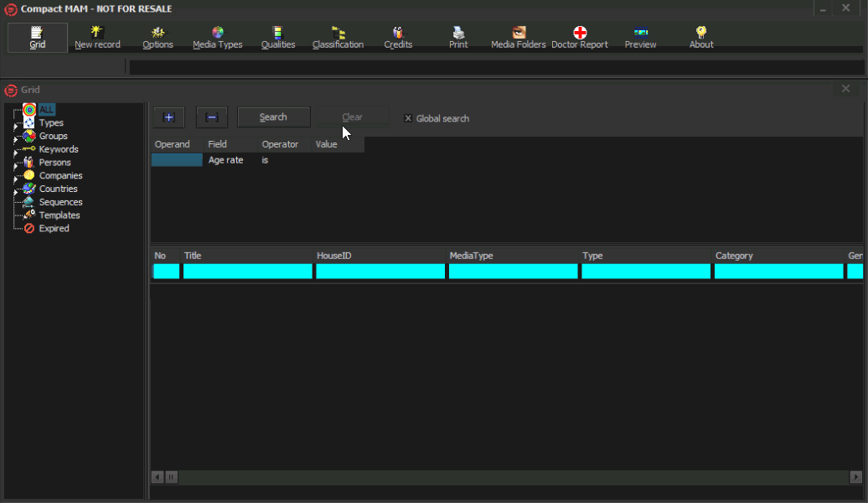Click the Doctor Report red cross icon
Image resolution: width=868 pixels, height=503 pixels.
[580, 33]
